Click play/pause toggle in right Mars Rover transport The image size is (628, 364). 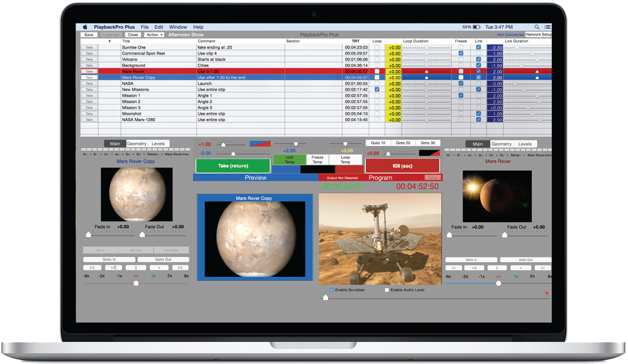474,268
